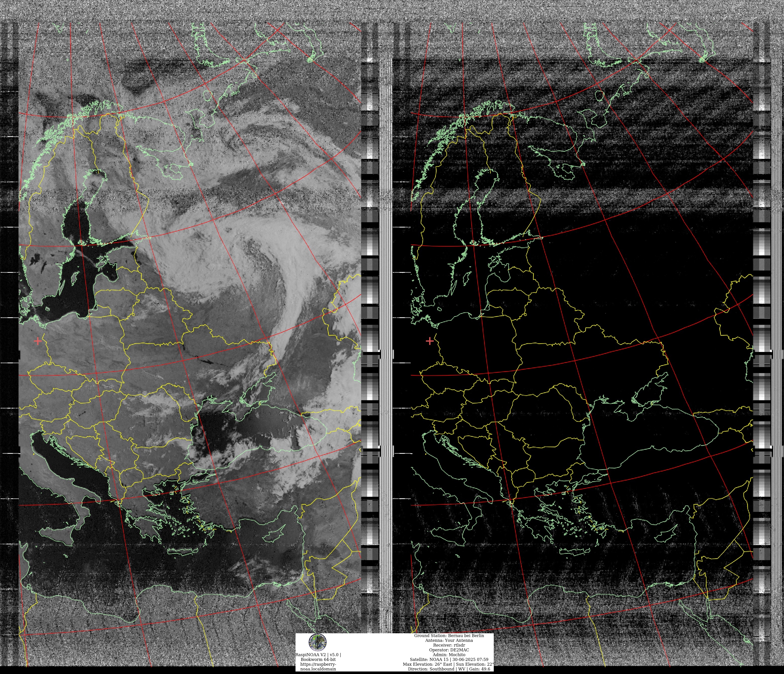Select the "RaspiNOAA V2 | v5.0 |" text
This screenshot has height=674, width=784.
tap(318, 655)
